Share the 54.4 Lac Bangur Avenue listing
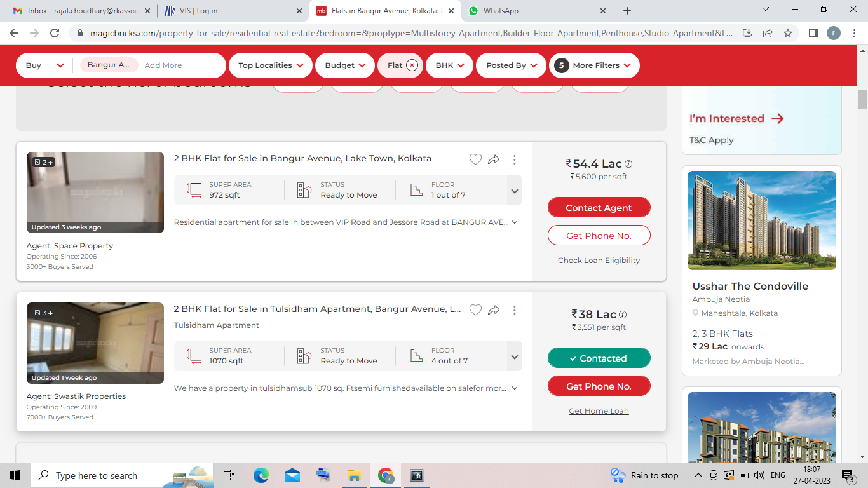Viewport: 868px width, 488px height. click(494, 159)
